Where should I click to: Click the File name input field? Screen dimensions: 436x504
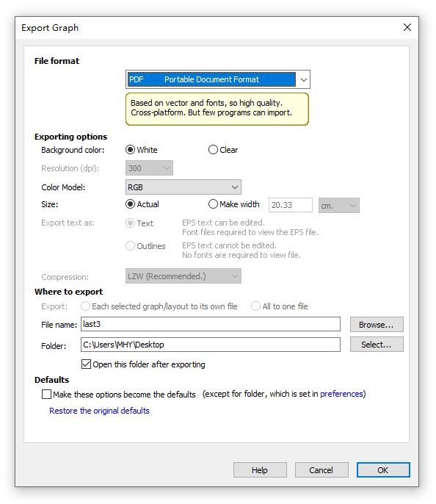point(211,324)
